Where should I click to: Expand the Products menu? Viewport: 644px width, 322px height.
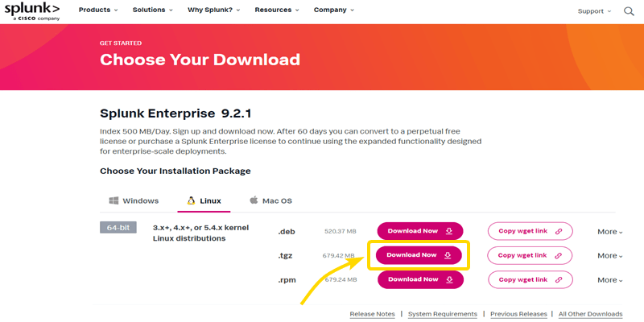(x=97, y=10)
